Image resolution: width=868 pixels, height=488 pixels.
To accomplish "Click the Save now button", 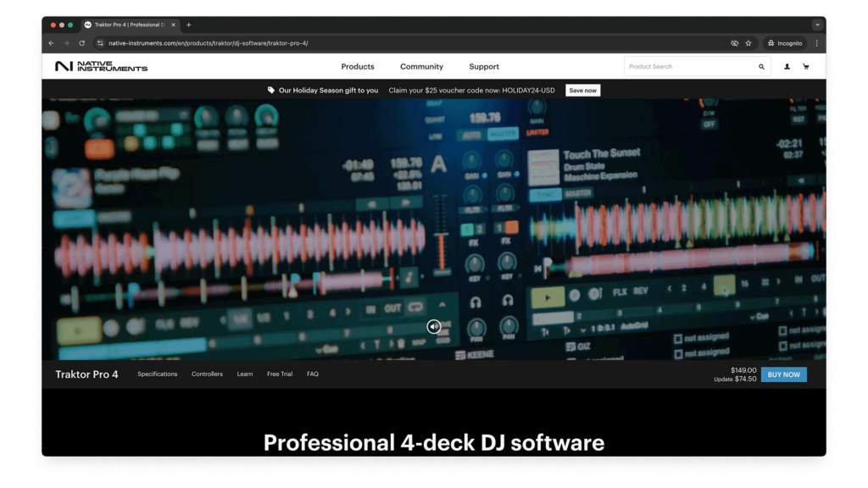I will 583,90.
